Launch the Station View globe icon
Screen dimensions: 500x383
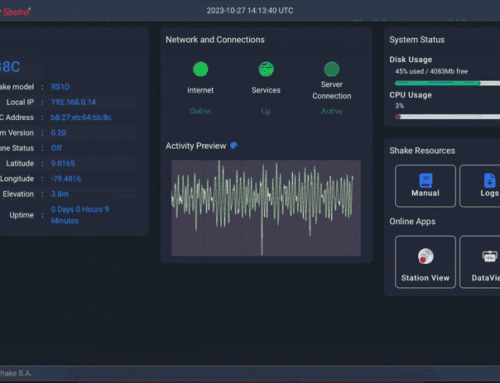coord(425,256)
